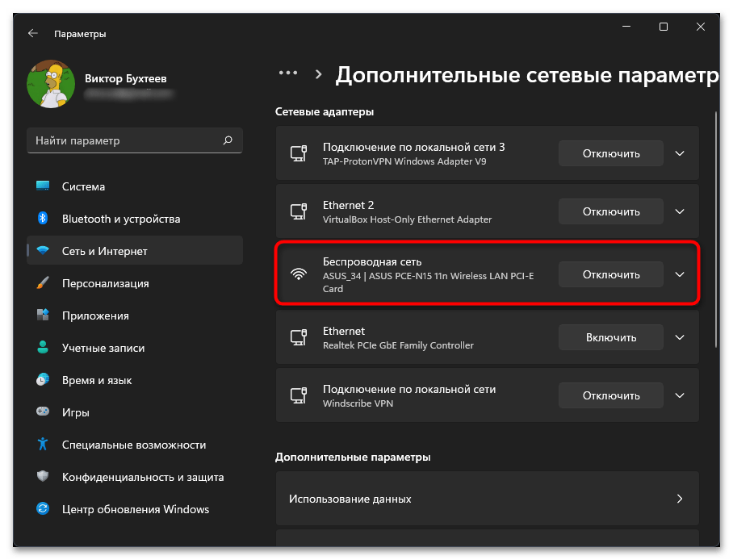
Task: Go back with the arrow icon
Action: 33,34
